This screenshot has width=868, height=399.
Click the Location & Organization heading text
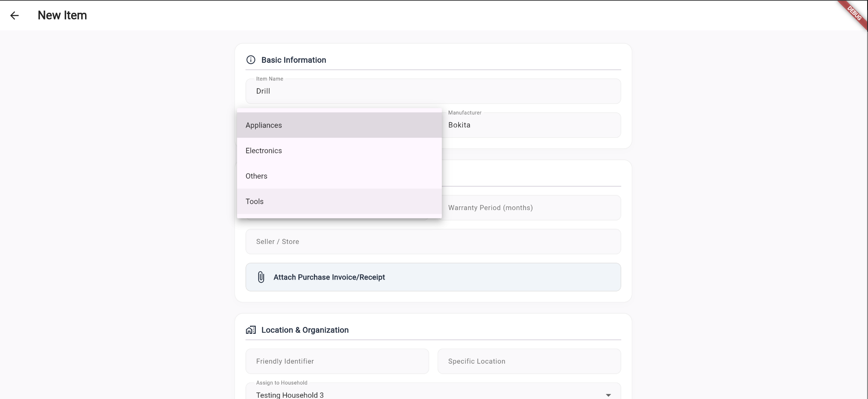pos(305,330)
